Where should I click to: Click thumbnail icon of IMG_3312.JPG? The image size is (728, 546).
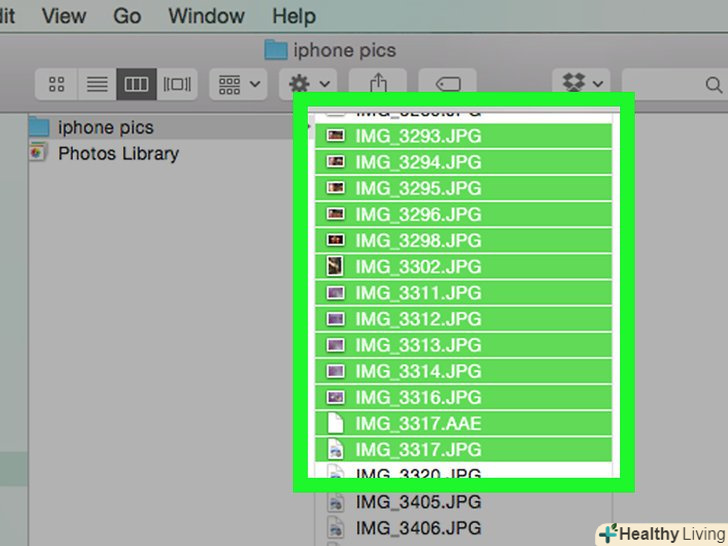(x=335, y=318)
